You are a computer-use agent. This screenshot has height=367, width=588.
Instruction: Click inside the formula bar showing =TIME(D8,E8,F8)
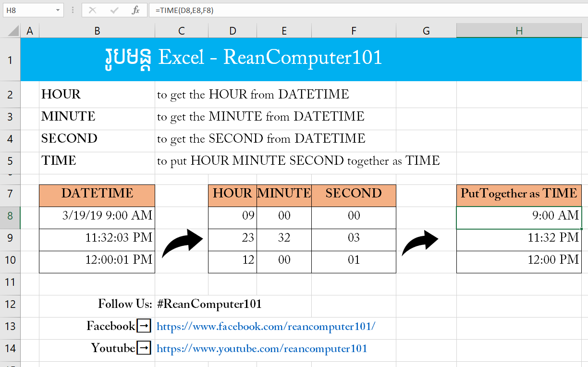coord(367,10)
